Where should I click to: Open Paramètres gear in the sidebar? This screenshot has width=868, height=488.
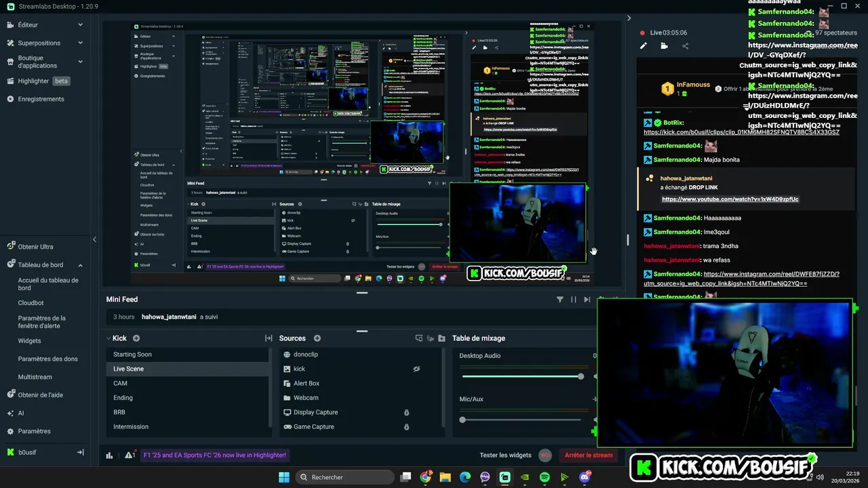pyautogui.click(x=11, y=431)
